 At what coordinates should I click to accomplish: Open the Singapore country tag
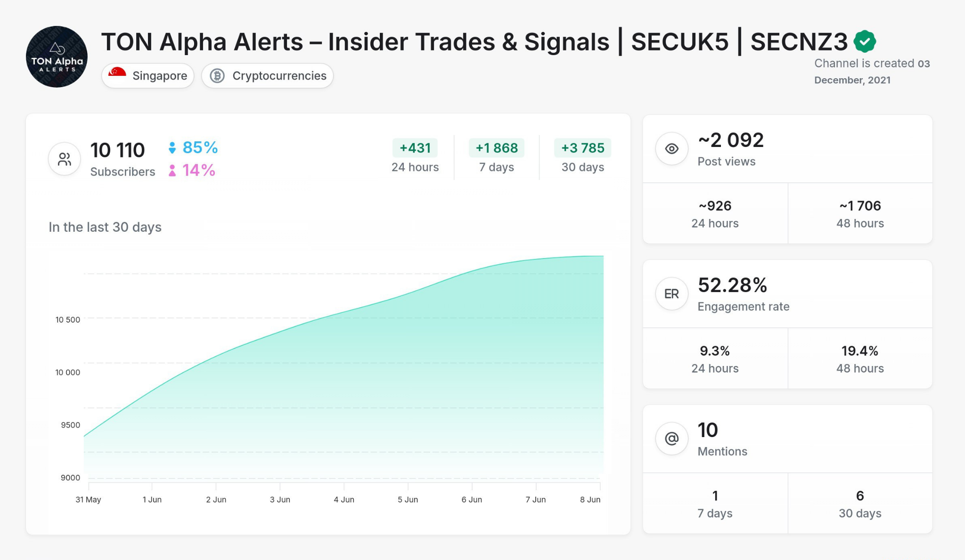tap(148, 76)
